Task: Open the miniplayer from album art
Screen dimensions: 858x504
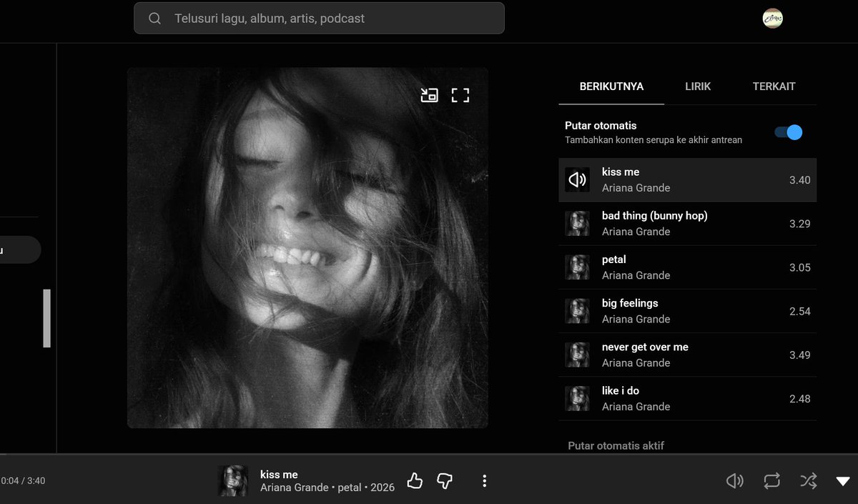Action: (429, 95)
